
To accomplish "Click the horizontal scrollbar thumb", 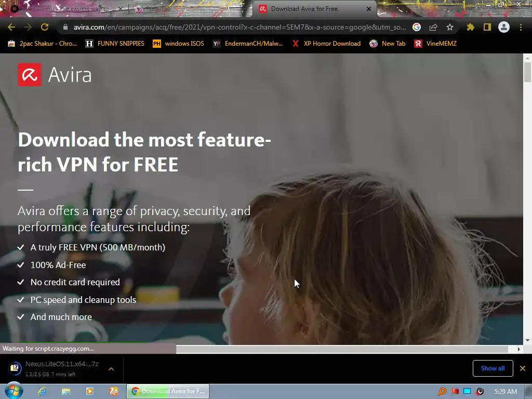I will click(x=342, y=349).
